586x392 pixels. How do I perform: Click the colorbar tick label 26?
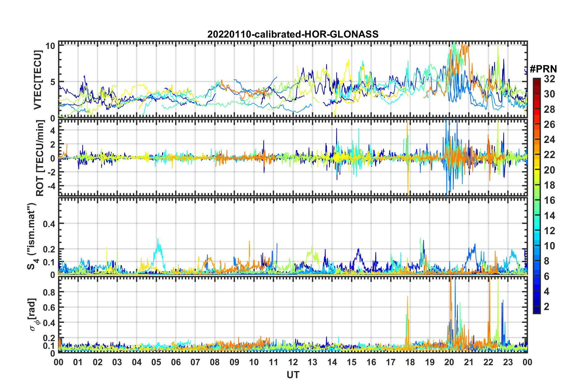click(x=550, y=125)
